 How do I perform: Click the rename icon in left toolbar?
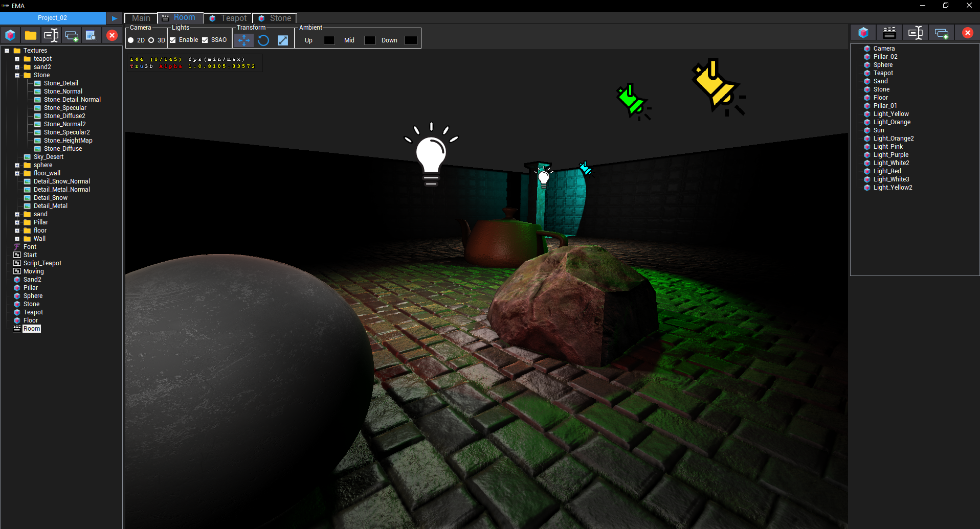[x=51, y=35]
